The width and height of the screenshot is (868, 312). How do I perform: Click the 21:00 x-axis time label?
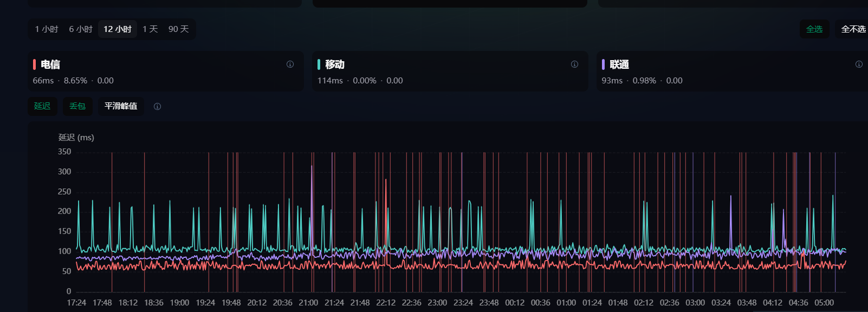pos(308,303)
